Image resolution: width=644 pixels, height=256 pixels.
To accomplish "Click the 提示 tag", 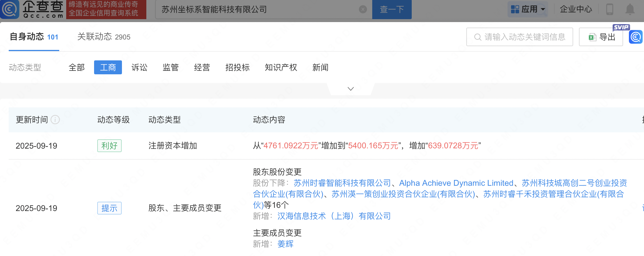I will pos(109,208).
